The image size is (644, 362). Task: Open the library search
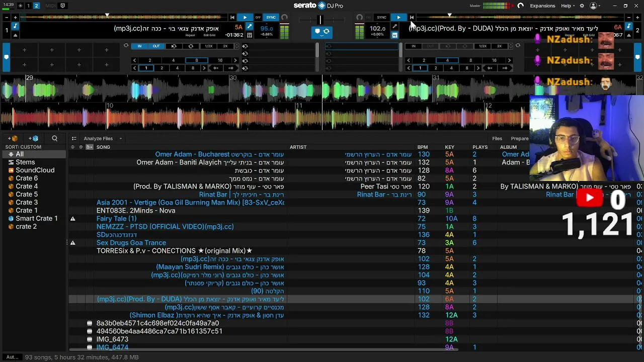click(x=54, y=138)
